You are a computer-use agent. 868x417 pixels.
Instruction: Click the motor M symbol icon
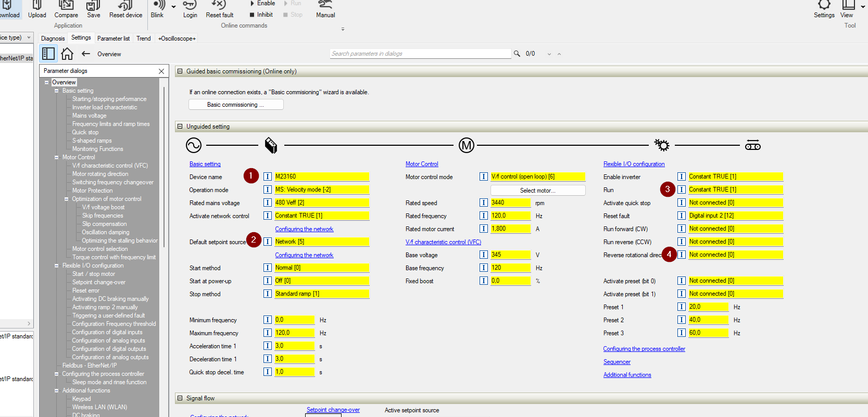pyautogui.click(x=467, y=145)
